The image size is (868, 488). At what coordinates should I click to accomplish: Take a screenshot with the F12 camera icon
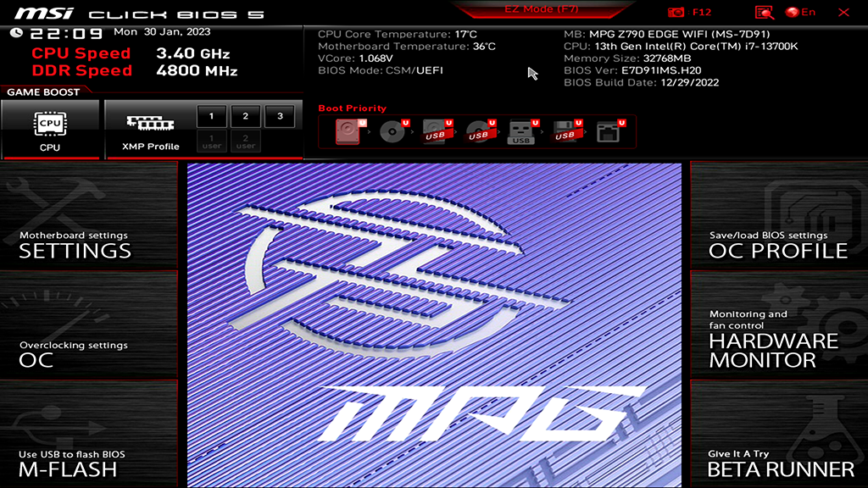click(x=676, y=12)
